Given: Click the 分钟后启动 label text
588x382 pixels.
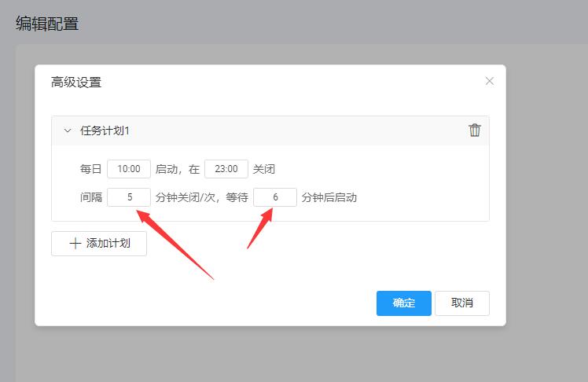Looking at the screenshot, I should click(329, 197).
